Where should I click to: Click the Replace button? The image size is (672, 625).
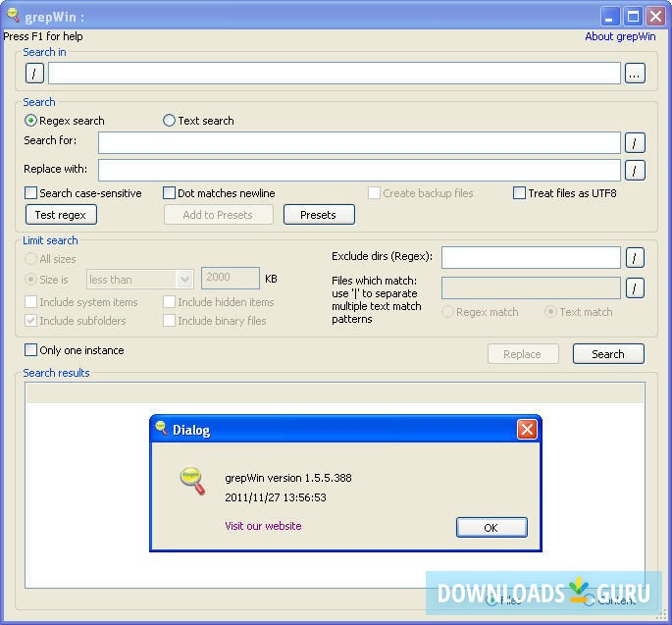click(x=523, y=354)
